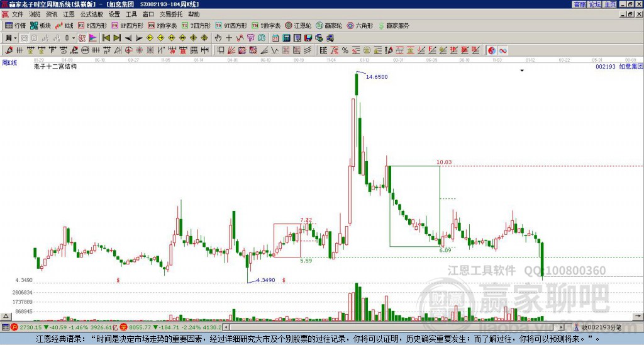Image resolution: width=644 pixels, height=345 pixels.
Task: Click the percent symbol tool
Action: (x=345, y=50)
